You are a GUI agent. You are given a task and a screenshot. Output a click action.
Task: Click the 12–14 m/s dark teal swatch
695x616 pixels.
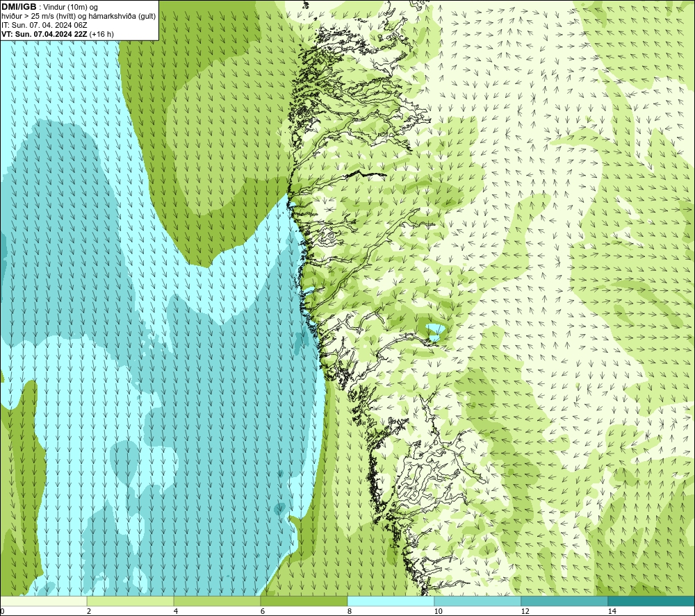[x=564, y=601]
